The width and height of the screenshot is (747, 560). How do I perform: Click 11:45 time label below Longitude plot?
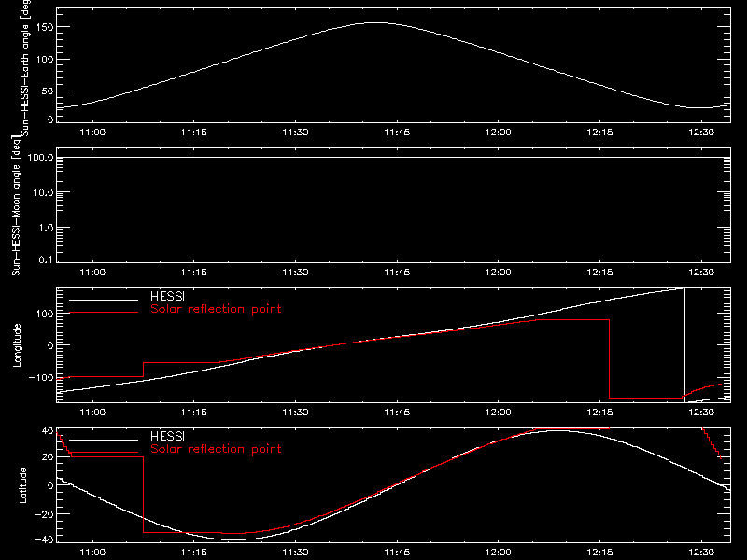pyautogui.click(x=397, y=413)
